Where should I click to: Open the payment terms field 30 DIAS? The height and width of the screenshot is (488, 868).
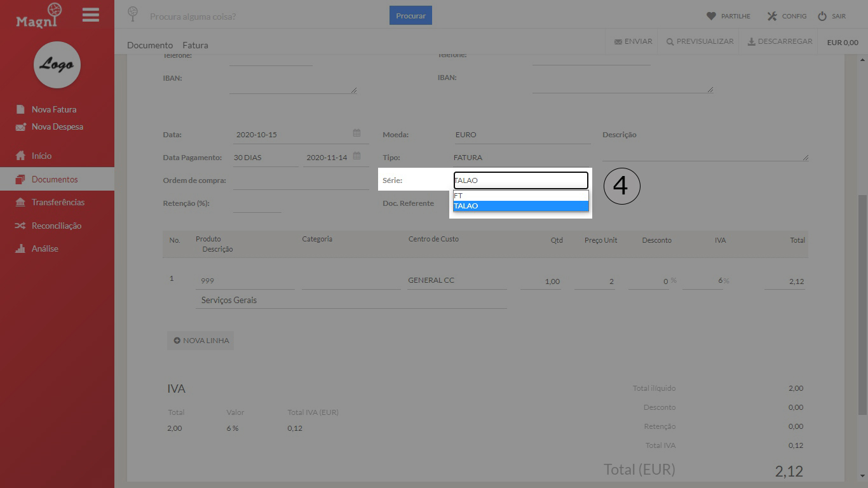(x=265, y=158)
